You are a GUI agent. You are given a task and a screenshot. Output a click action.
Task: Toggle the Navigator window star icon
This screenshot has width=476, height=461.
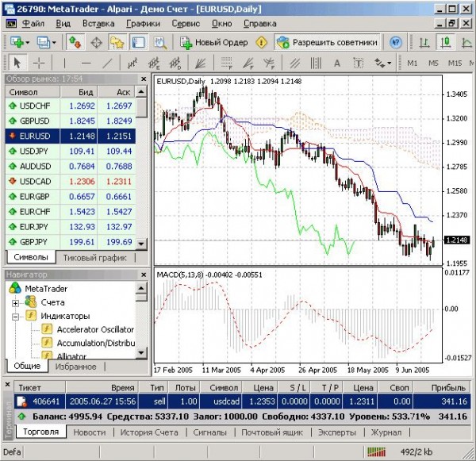tap(117, 42)
